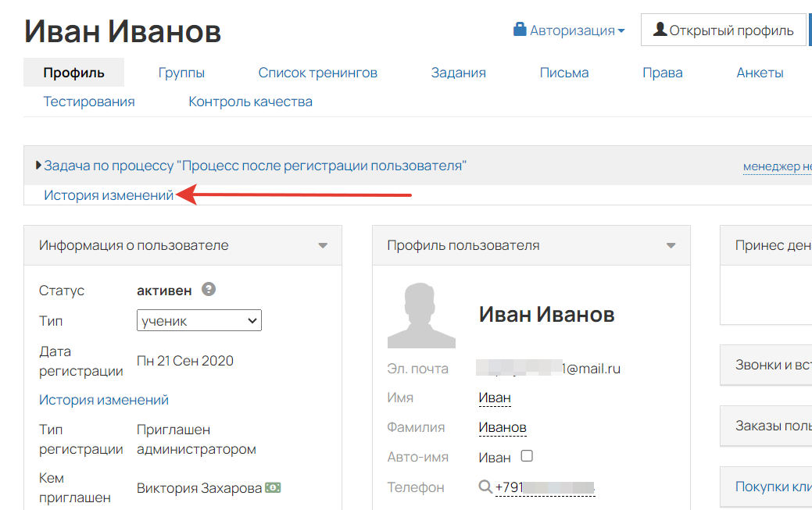812x510 pixels.
Task: Open the help question mark next to status активен
Action: click(x=207, y=290)
